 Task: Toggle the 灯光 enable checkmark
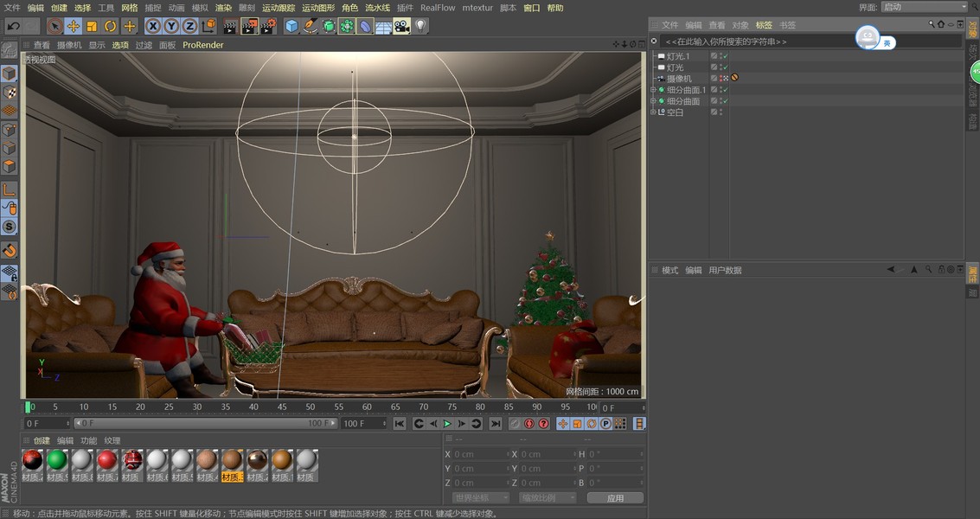(x=726, y=67)
